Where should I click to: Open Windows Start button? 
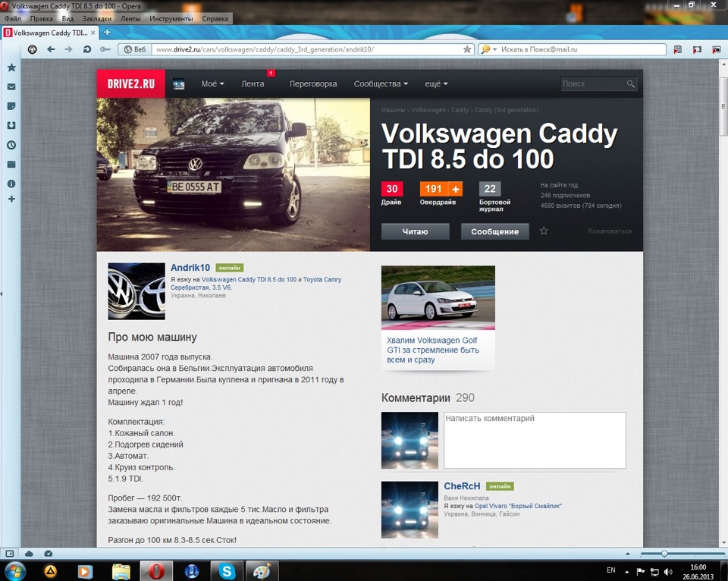[14, 571]
